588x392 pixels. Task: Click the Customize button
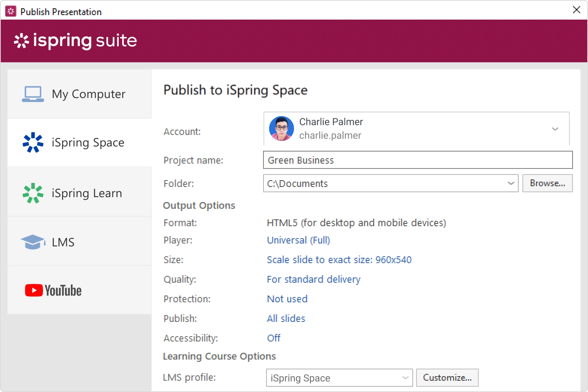[x=447, y=378]
